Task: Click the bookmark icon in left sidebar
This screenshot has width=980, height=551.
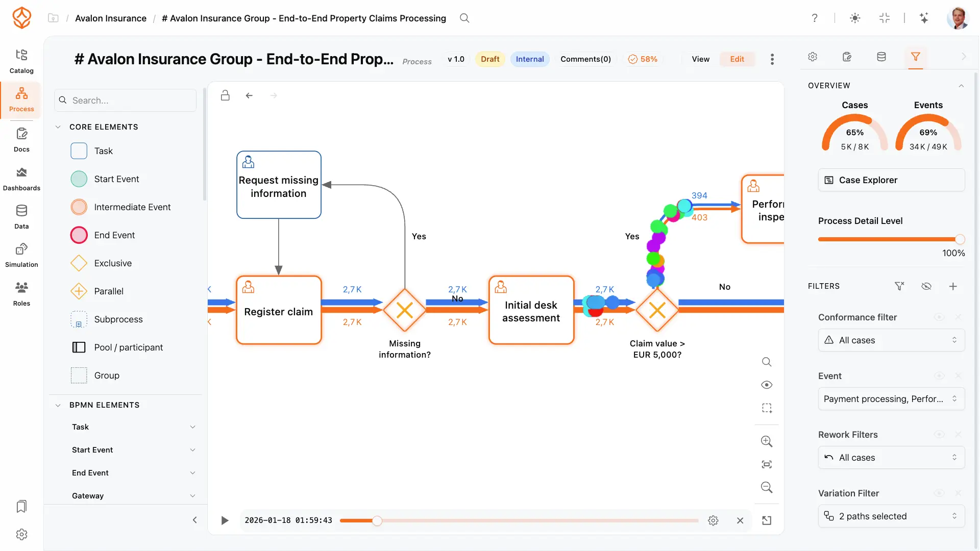Action: click(x=21, y=506)
